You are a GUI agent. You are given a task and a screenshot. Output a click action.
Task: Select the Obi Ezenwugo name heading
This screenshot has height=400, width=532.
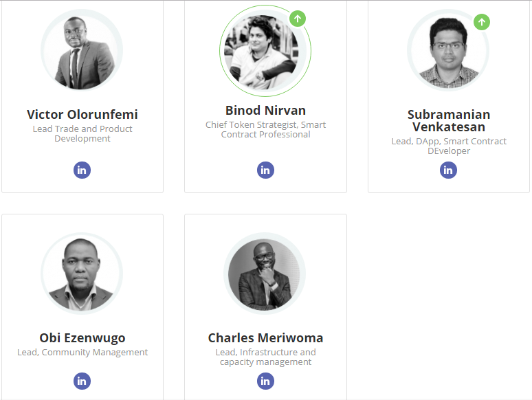click(82, 337)
